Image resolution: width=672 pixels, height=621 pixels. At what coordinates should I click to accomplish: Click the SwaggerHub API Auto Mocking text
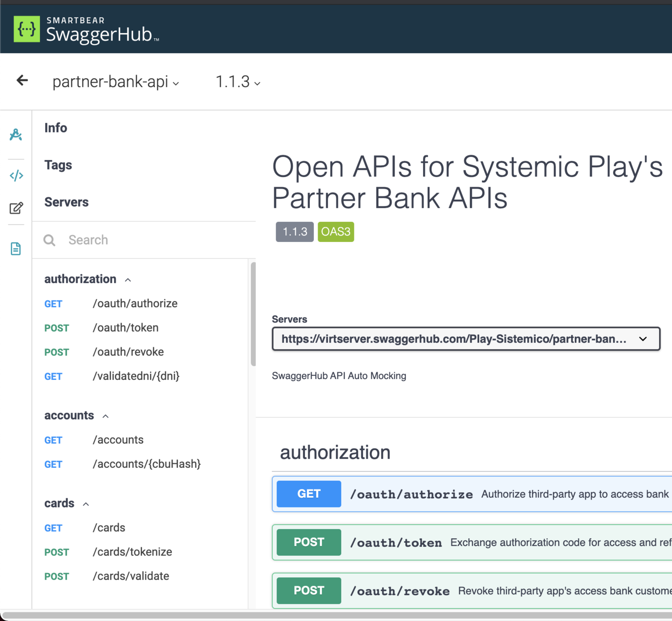(x=339, y=376)
